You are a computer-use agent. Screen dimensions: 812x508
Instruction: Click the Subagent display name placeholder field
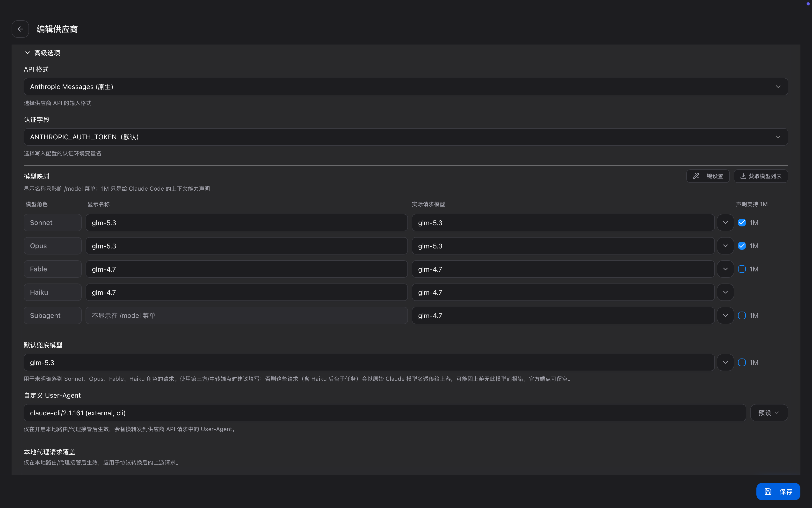click(x=246, y=315)
